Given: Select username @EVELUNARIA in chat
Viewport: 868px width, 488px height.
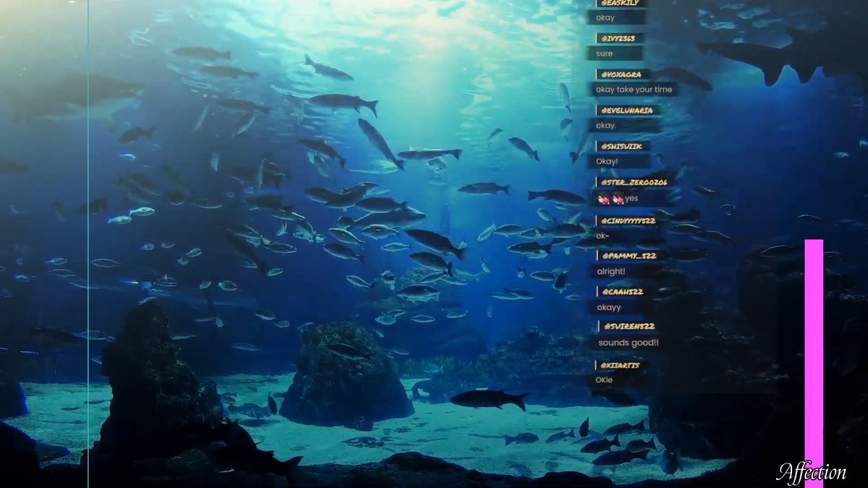Looking at the screenshot, I should coord(628,111).
